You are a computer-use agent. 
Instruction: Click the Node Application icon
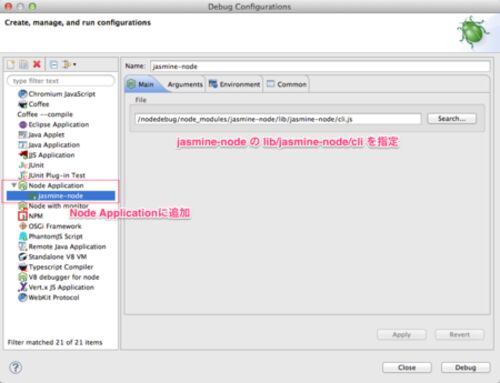coord(23,186)
